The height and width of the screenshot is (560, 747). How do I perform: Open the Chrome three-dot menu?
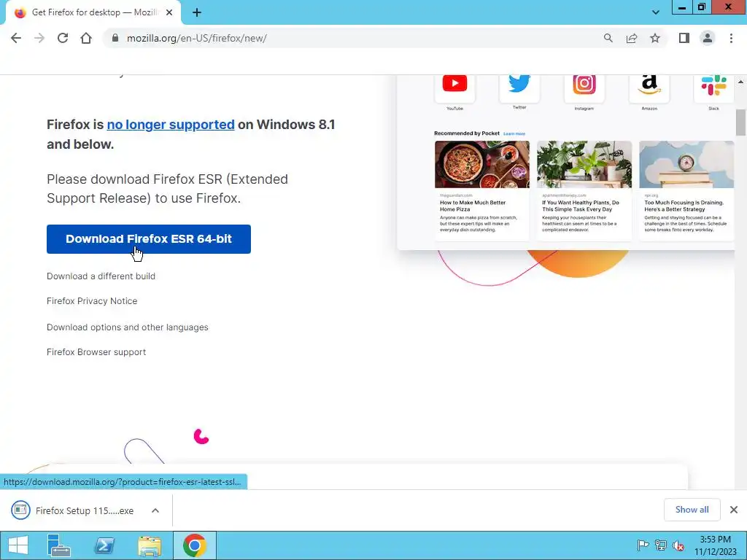731,38
